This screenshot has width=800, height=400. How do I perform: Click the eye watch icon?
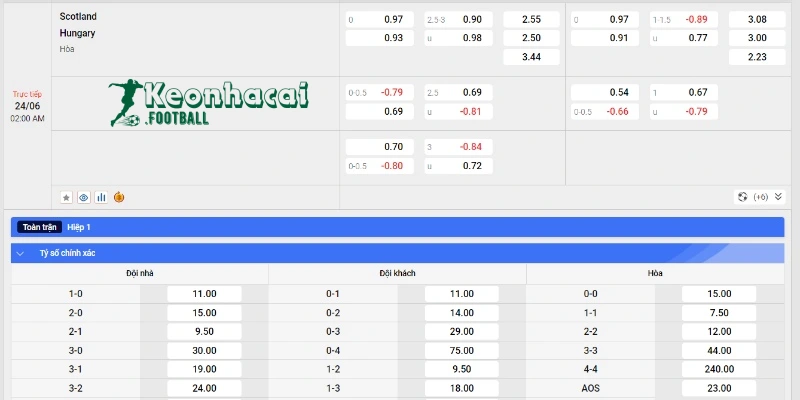(x=83, y=197)
